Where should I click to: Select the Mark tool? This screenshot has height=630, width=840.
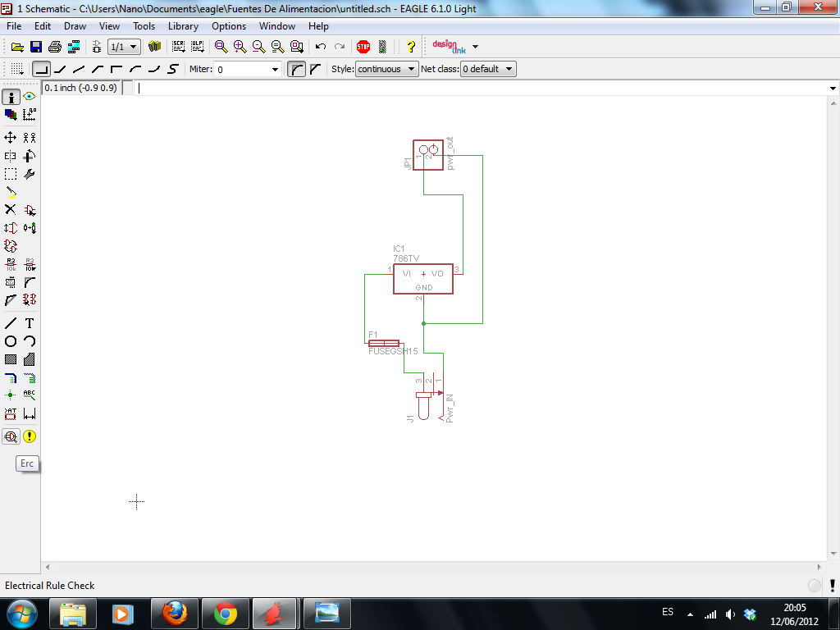click(30, 115)
